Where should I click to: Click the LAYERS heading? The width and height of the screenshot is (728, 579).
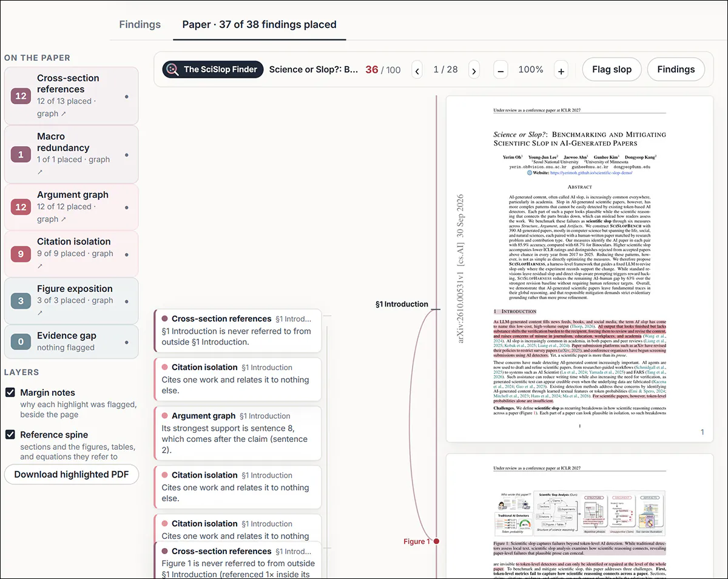tap(21, 372)
